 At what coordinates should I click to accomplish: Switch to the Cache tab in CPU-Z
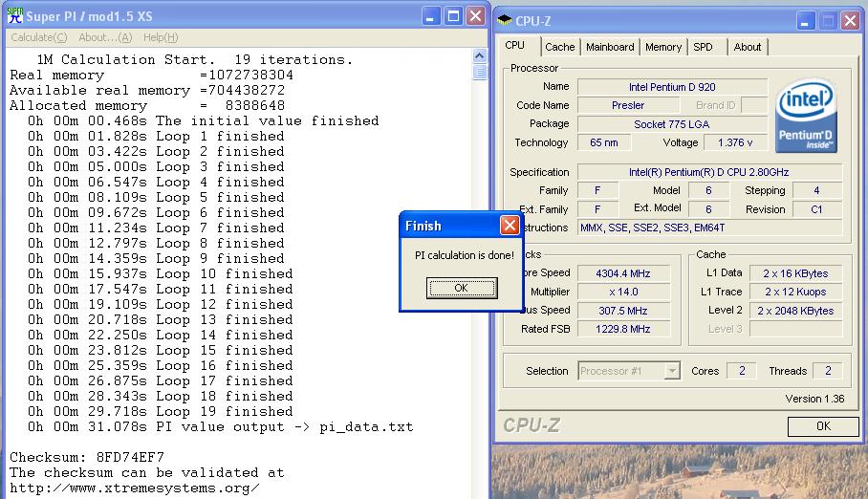click(559, 47)
